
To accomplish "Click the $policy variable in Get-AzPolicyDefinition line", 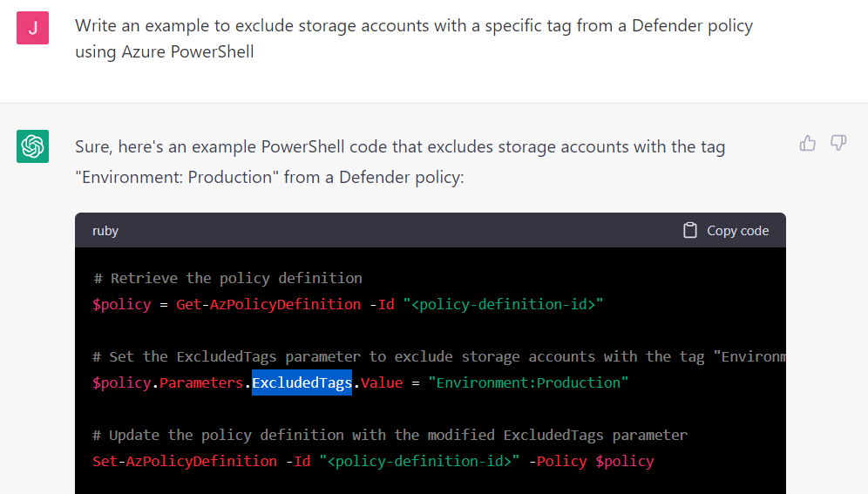I will pyautogui.click(x=122, y=304).
